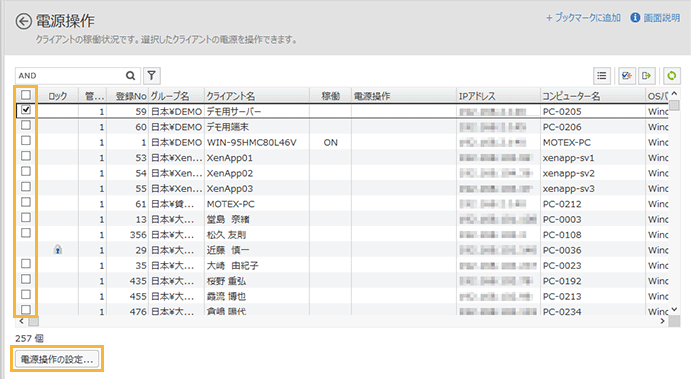Viewport: 691px width, 379px height.
Task: Uncheck the デモ用サーバー row checkbox
Action: tap(26, 110)
